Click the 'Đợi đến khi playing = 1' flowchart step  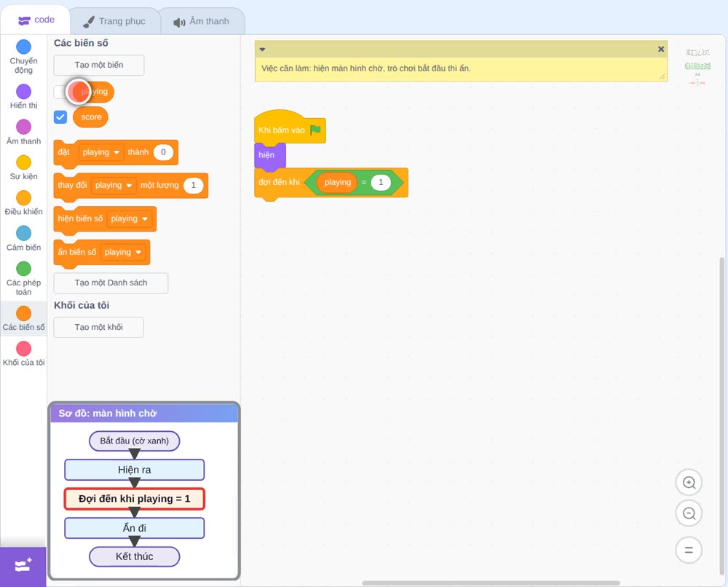134,499
